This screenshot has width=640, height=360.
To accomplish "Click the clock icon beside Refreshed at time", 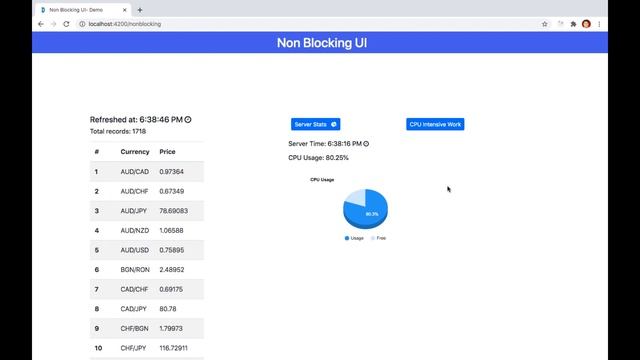I will click(188, 120).
